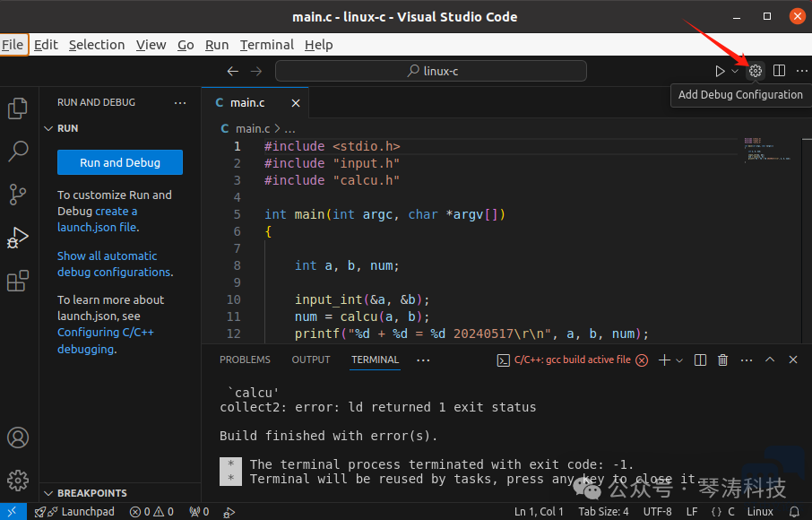Viewport: 812px width, 520px height.
Task: Split editor right icon
Action: click(779, 71)
